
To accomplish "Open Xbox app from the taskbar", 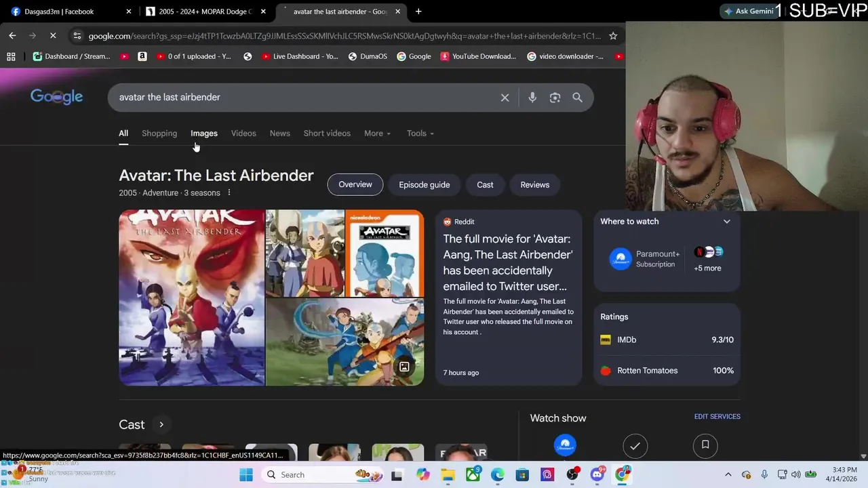I will click(x=473, y=474).
